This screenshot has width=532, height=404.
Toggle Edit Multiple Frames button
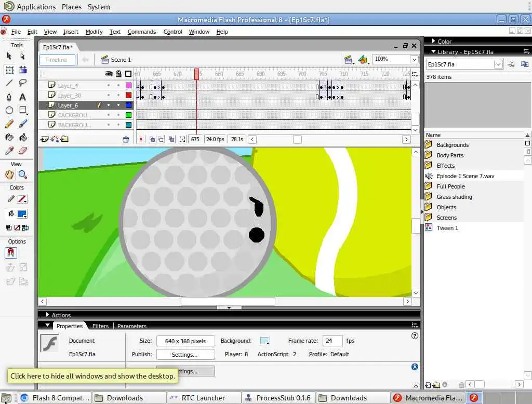click(171, 139)
